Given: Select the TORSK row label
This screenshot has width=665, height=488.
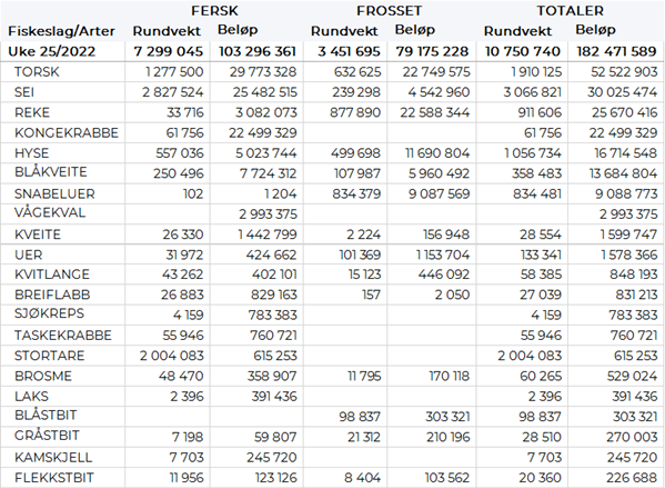Looking at the screenshot, I should coord(37,72).
